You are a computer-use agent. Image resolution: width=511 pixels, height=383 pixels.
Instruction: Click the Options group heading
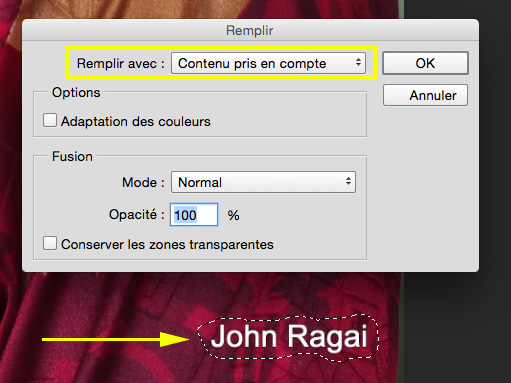pyautogui.click(x=76, y=92)
